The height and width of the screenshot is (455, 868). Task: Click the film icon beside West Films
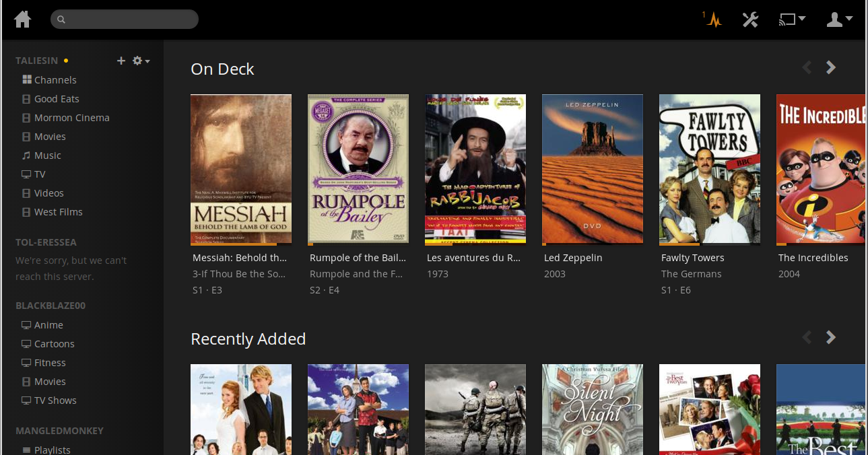pos(27,212)
